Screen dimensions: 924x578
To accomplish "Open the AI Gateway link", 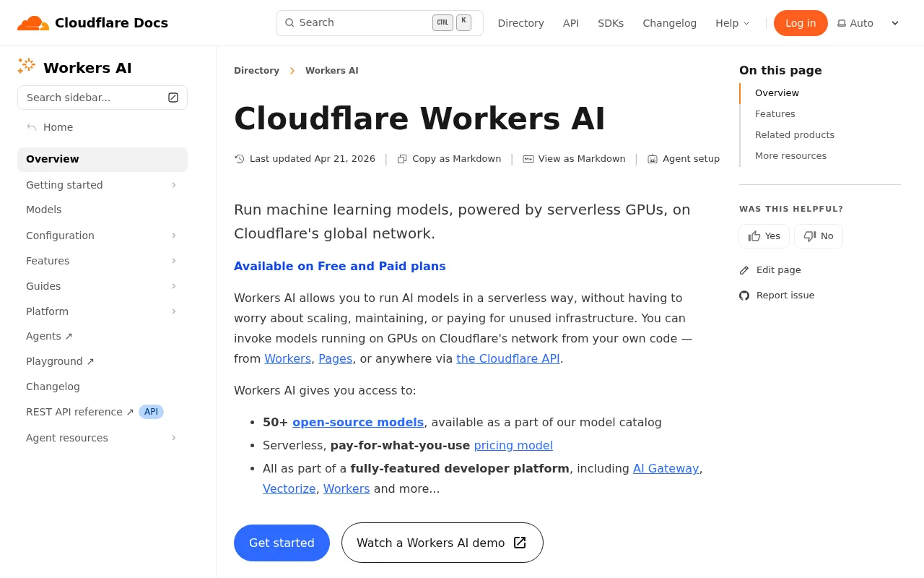I will [666, 468].
